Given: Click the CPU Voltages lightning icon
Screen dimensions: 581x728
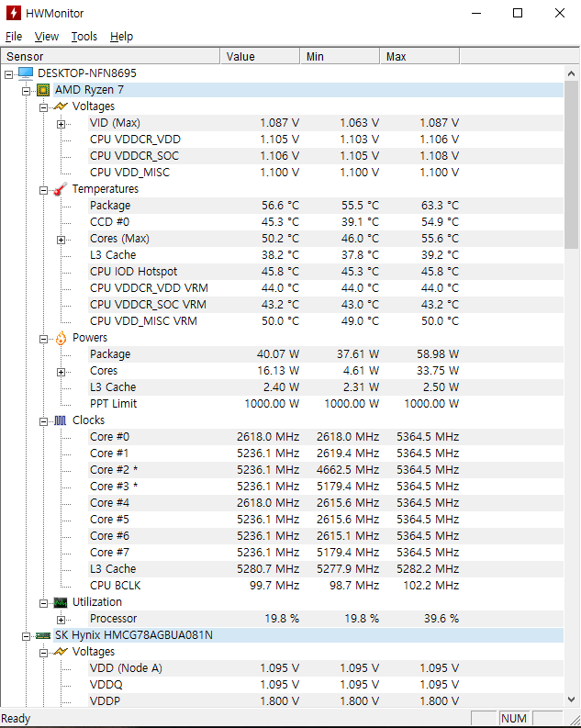Looking at the screenshot, I should click(61, 106).
